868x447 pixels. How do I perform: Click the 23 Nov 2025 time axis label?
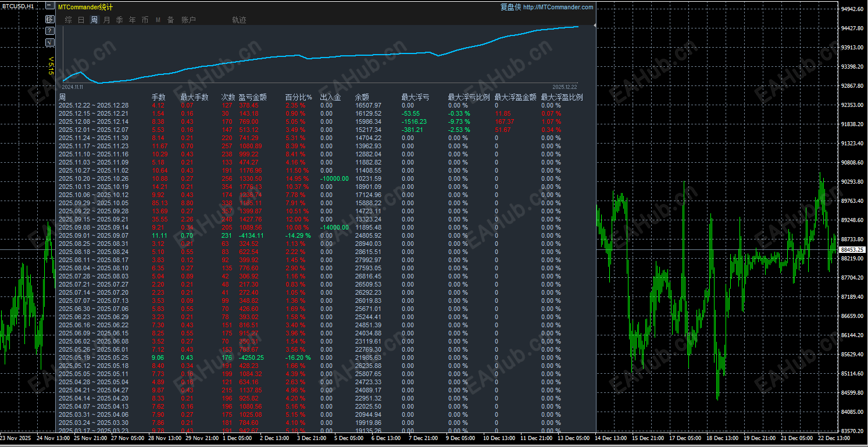[15, 438]
